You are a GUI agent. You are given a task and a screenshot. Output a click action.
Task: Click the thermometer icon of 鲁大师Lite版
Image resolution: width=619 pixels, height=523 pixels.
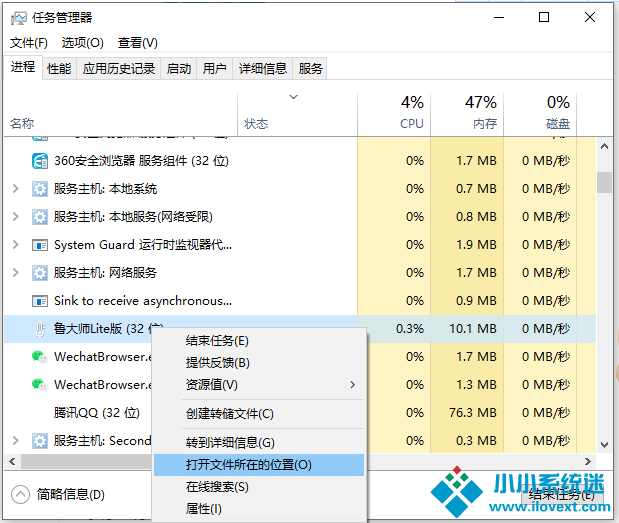[x=40, y=329]
